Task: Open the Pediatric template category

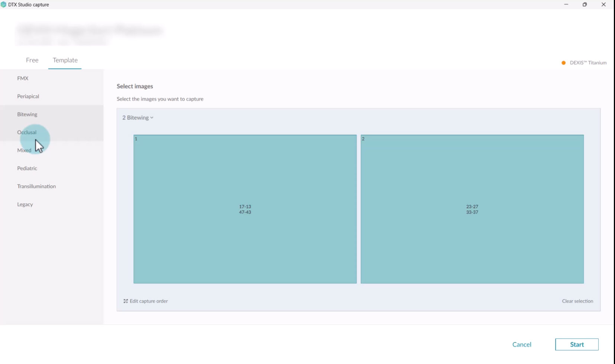Action: pyautogui.click(x=52, y=168)
